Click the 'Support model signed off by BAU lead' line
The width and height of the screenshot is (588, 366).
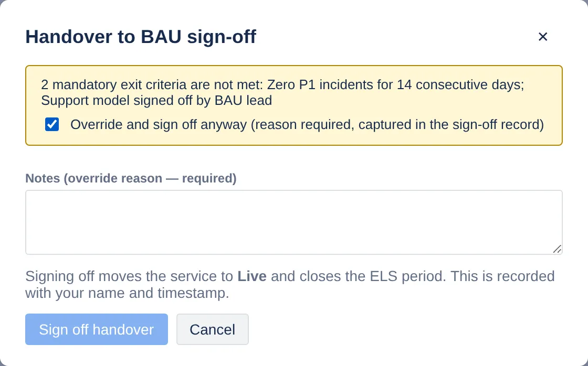tap(156, 101)
